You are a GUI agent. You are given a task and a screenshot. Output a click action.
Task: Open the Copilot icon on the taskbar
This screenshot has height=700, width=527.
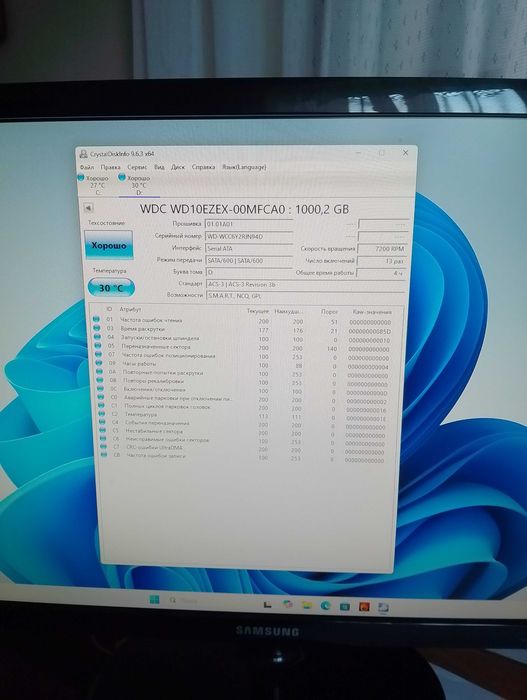point(288,604)
